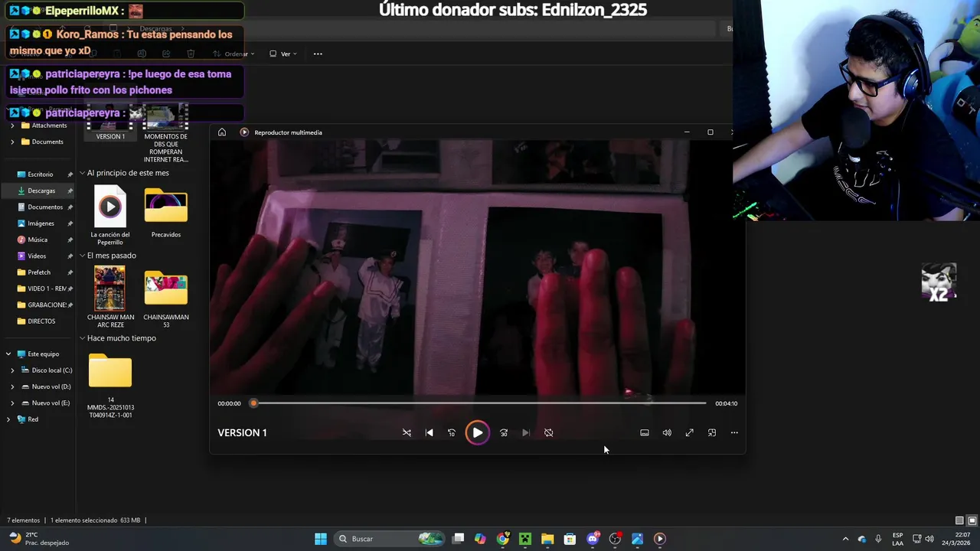This screenshot has width=980, height=551.
Task: Select CHAINSAW MAN ARC REZE file
Action: tap(110, 297)
